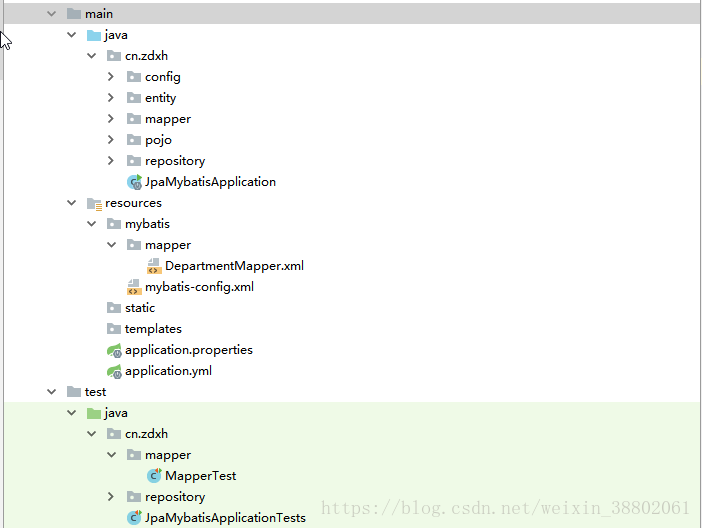The image size is (702, 528).
Task: Click the test folder icon
Action: (x=73, y=392)
